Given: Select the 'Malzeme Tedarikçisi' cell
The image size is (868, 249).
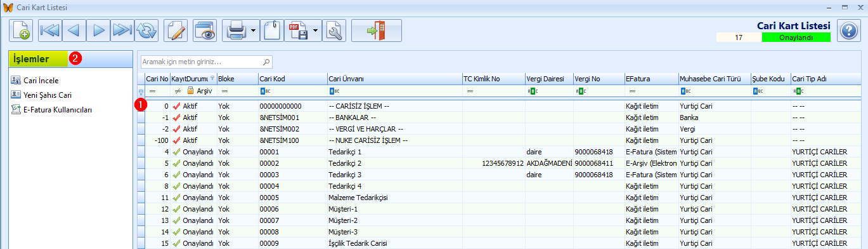Looking at the screenshot, I should tap(394, 198).
